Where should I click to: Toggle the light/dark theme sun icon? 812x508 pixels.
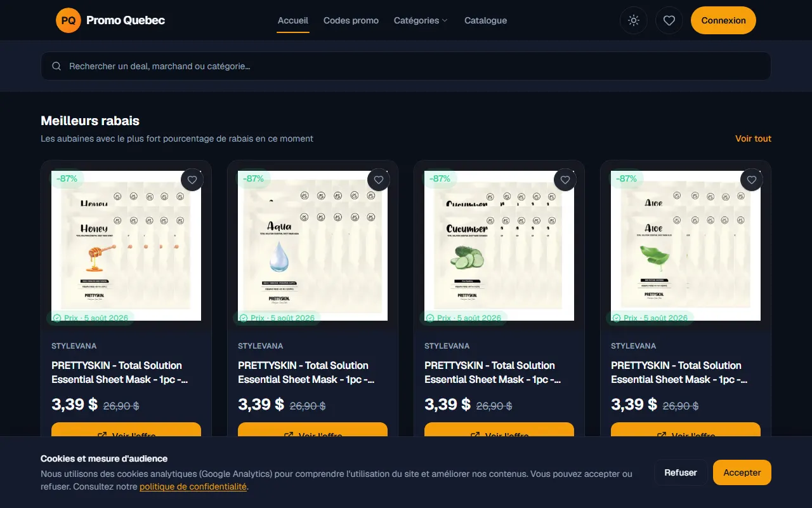pyautogui.click(x=633, y=20)
